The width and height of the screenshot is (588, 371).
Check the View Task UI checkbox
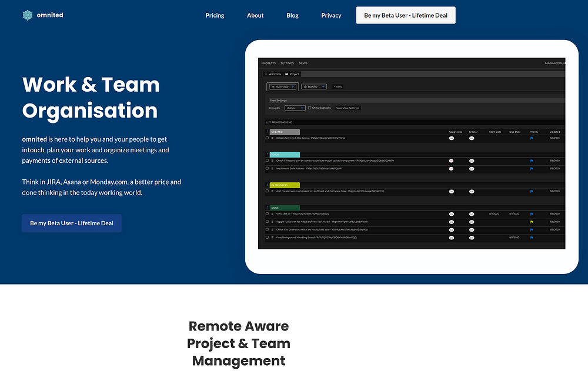pyautogui.click(x=268, y=214)
